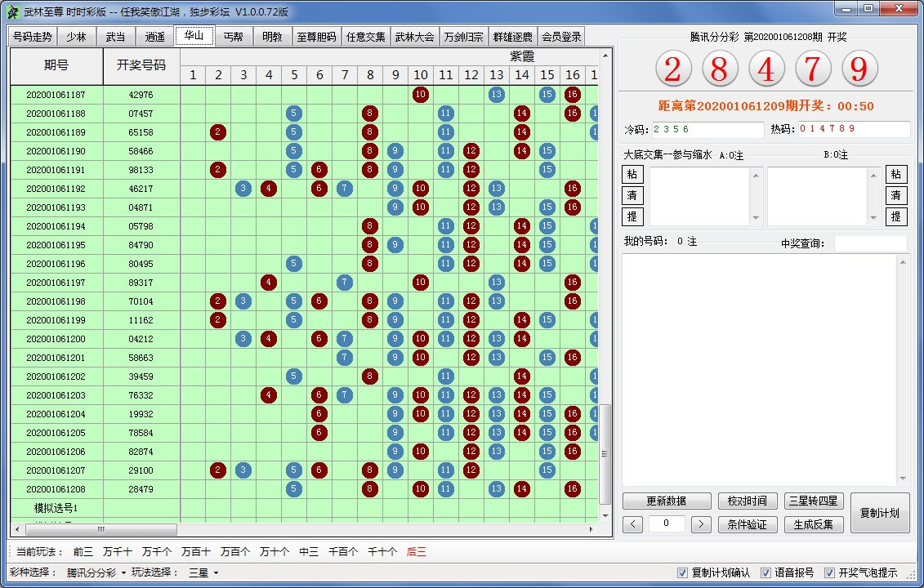Click the right 清 clear button for set B
Viewport: 924px width, 588px height.
tap(896, 196)
